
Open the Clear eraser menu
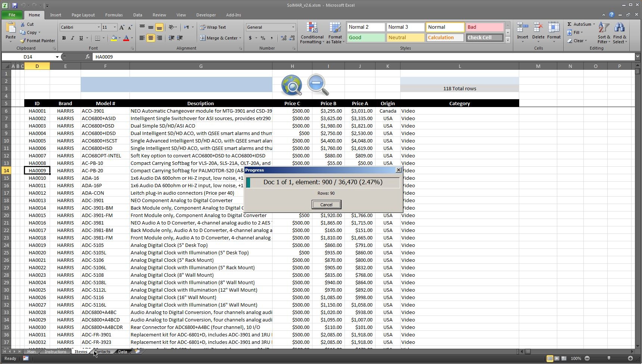tap(577, 41)
